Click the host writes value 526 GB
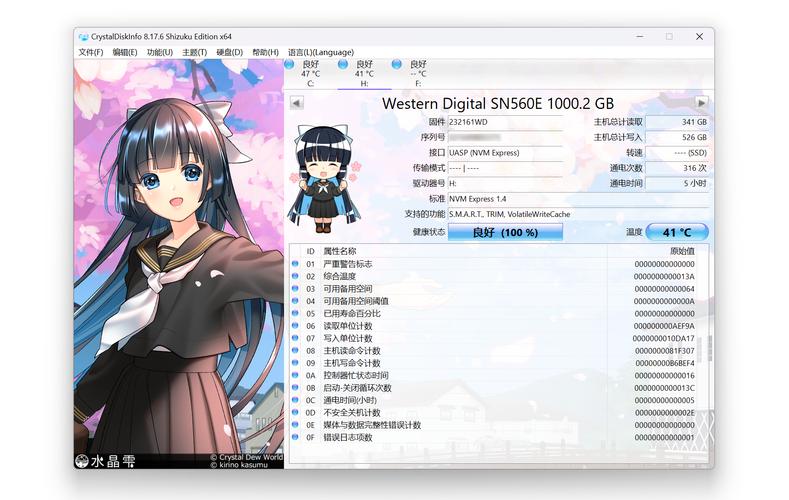 [677, 137]
